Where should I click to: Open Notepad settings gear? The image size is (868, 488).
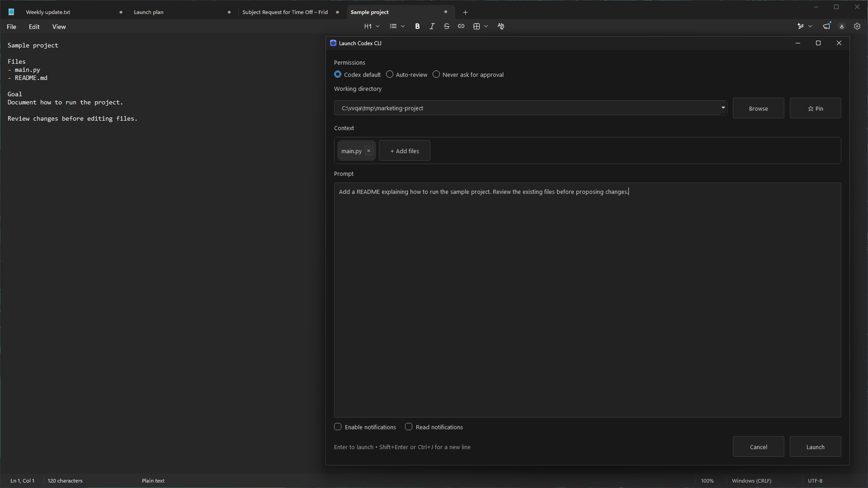tap(857, 27)
